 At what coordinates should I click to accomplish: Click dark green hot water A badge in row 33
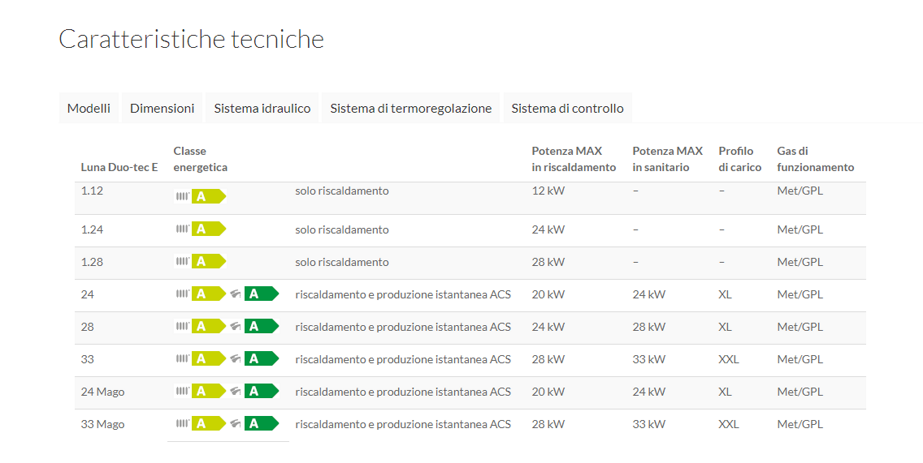261,358
